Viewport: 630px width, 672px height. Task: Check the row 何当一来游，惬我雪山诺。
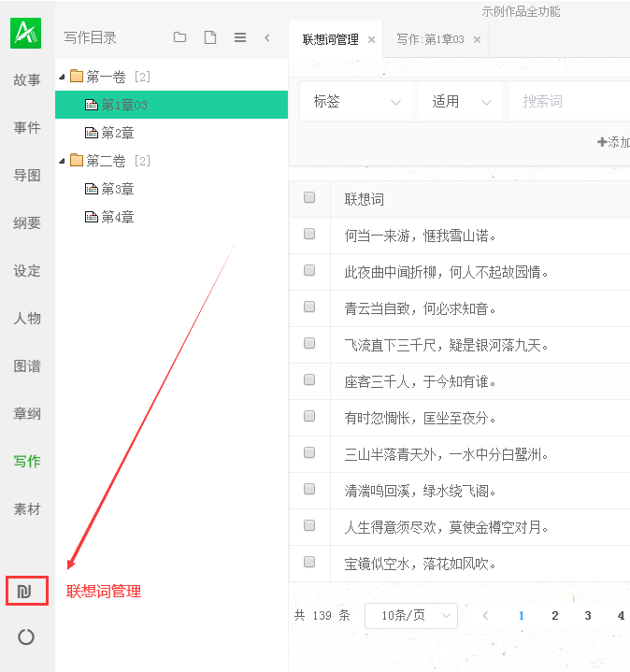[309, 234]
